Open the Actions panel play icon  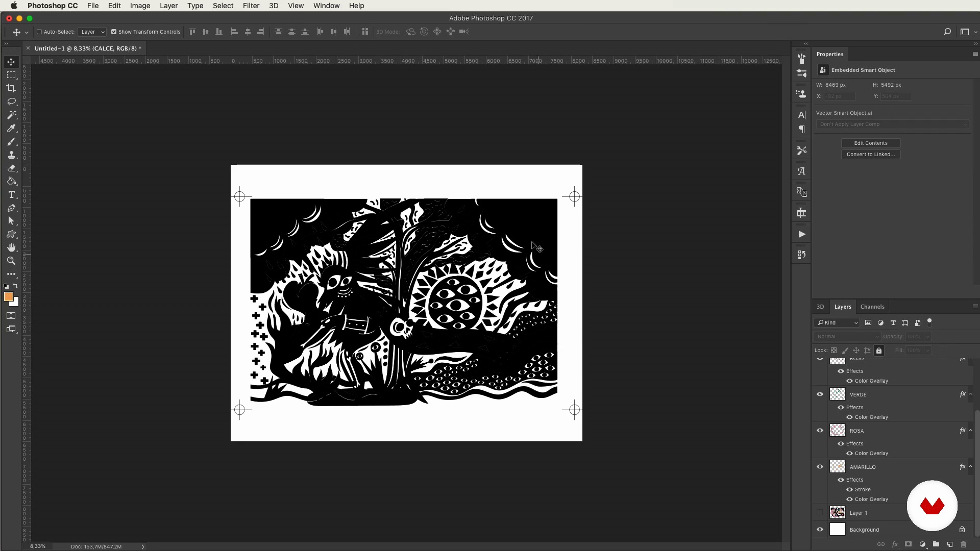[802, 234]
